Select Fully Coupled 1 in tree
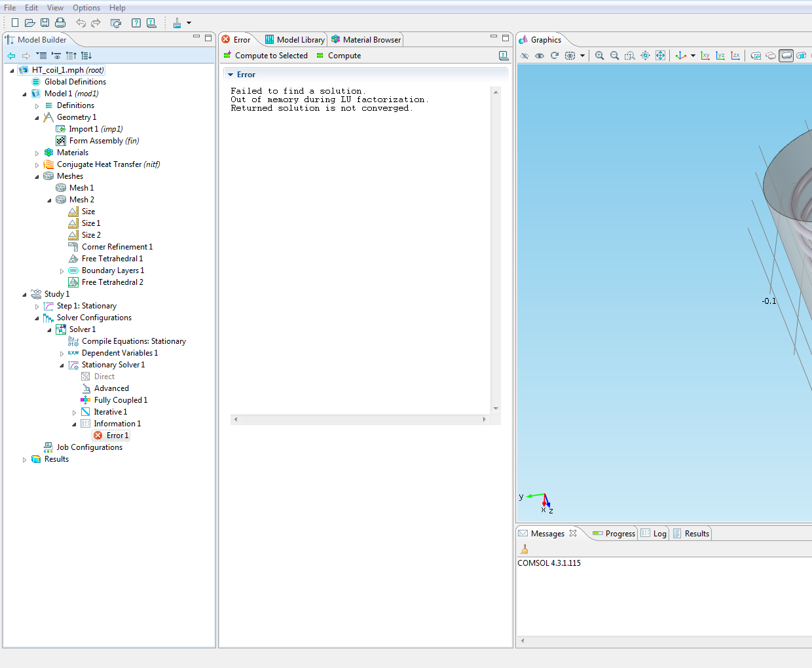The height and width of the screenshot is (668, 812). (120, 400)
